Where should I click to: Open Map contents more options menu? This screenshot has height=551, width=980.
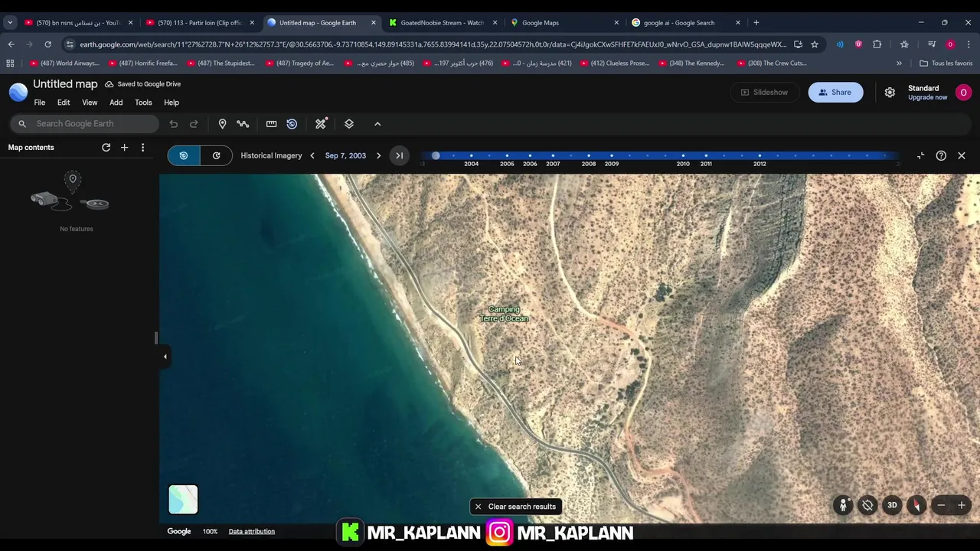pyautogui.click(x=142, y=147)
